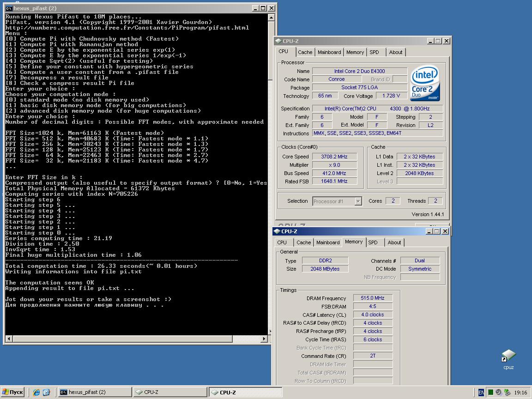Select About tab in lower CPU-Z window

pos(394,242)
